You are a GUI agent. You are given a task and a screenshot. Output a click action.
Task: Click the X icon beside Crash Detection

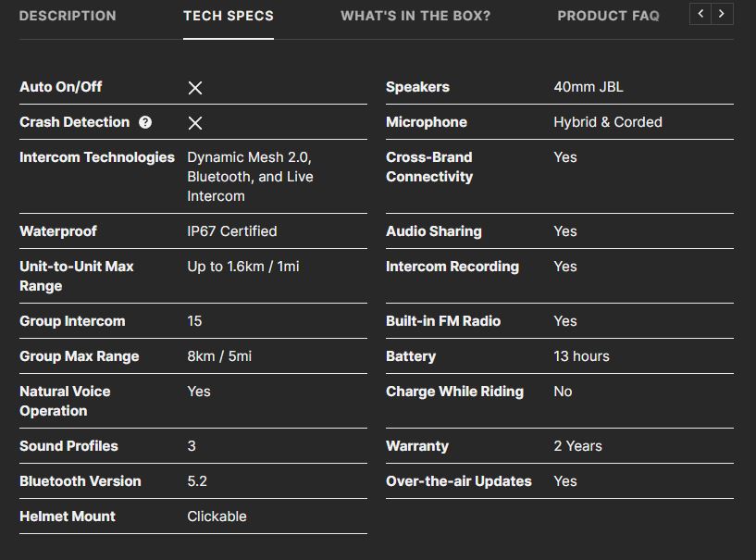pos(195,123)
